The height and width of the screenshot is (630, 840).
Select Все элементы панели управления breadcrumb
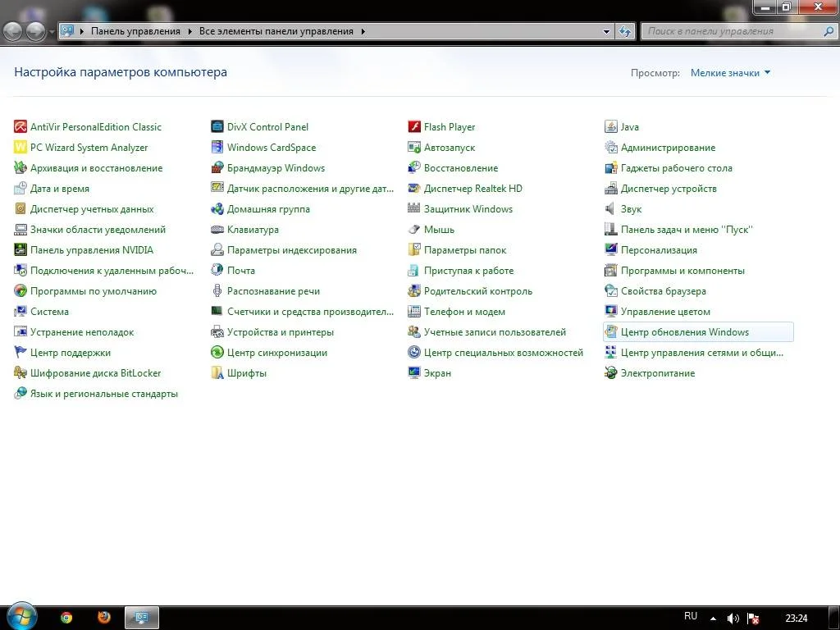[x=276, y=31]
